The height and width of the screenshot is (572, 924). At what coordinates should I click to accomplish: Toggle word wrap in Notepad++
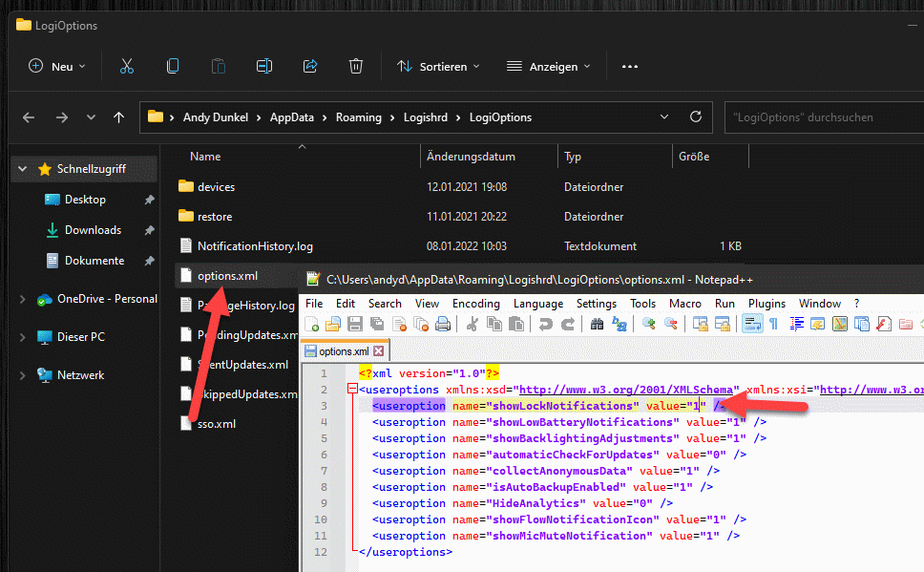click(752, 324)
